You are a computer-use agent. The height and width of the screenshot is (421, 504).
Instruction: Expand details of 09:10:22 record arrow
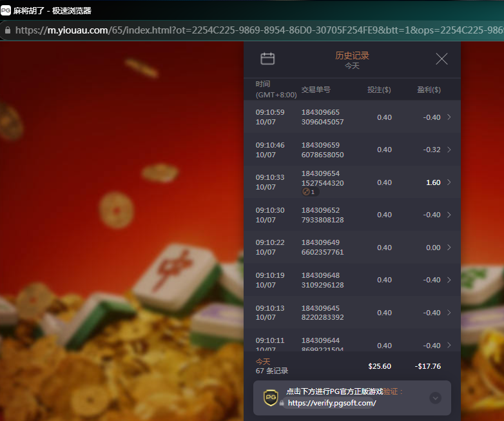pos(449,248)
